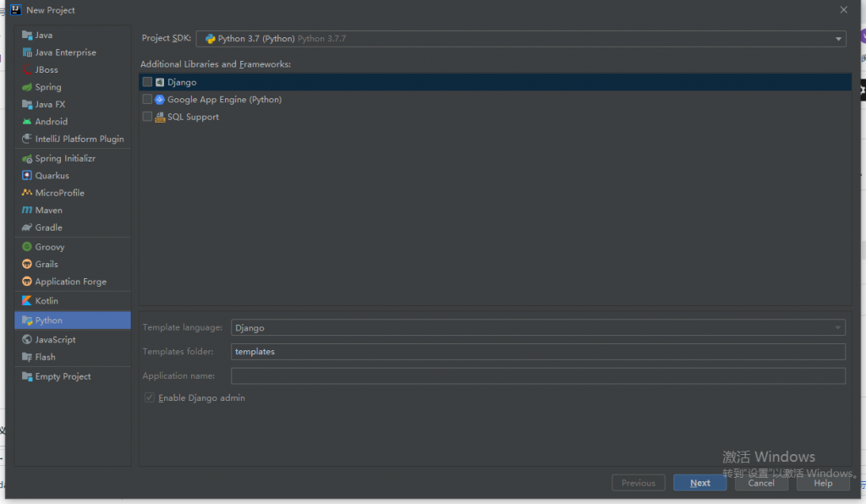Enable the Django framework checkbox
The image size is (866, 504).
coord(147,82)
